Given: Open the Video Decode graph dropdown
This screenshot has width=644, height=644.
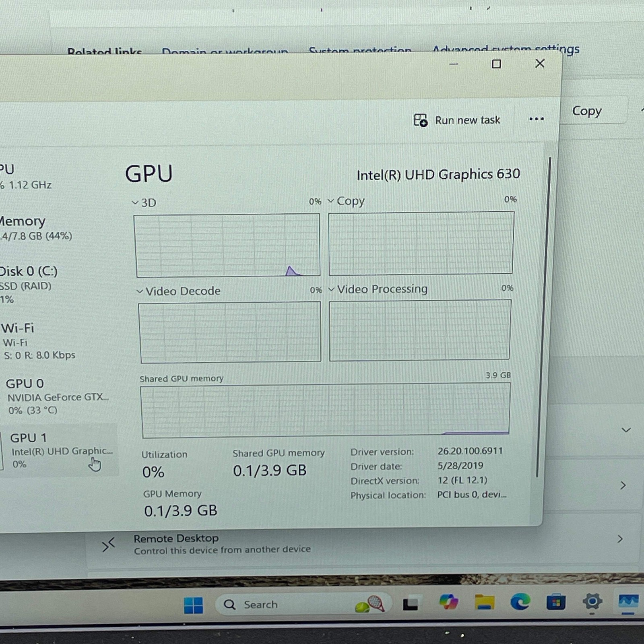Looking at the screenshot, I should point(140,291).
